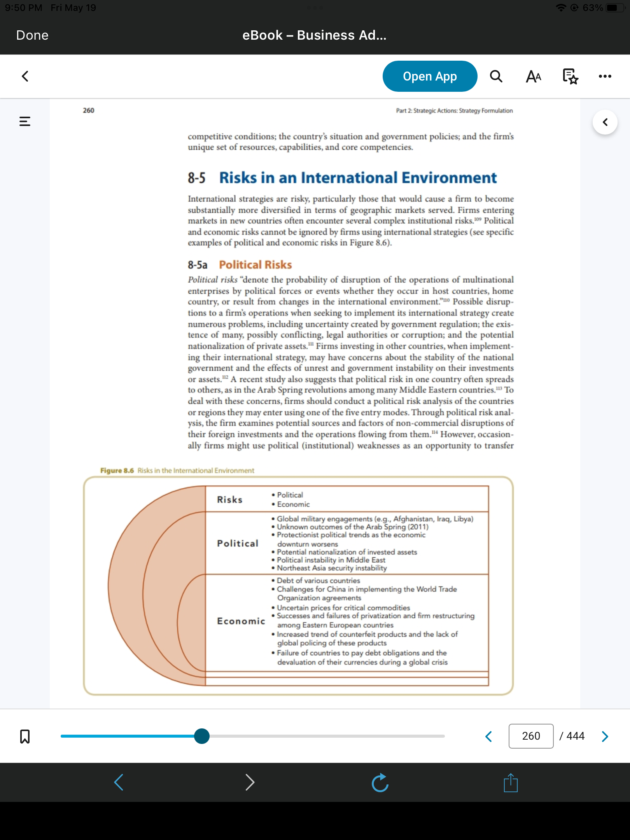Tap the Open App button

[x=430, y=76]
